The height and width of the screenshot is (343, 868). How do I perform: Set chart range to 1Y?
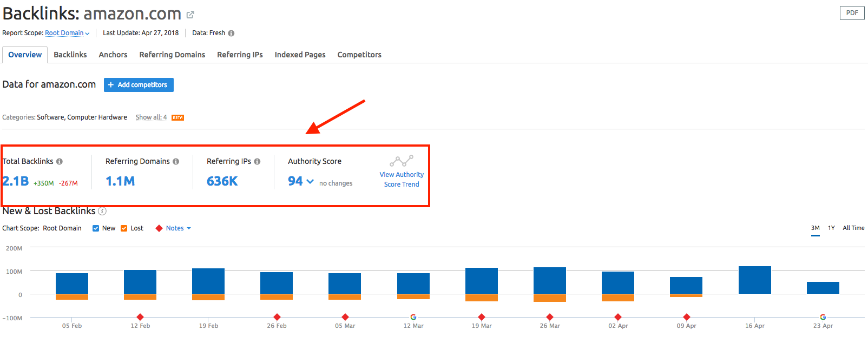(x=831, y=228)
